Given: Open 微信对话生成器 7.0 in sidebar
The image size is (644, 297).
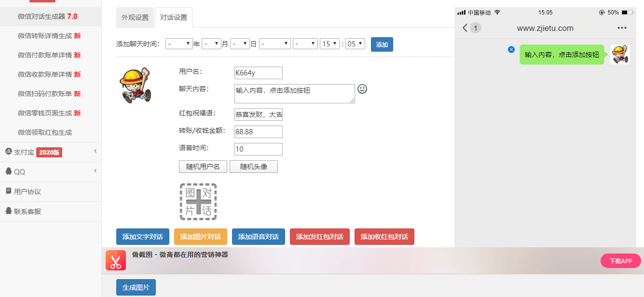Looking at the screenshot, I should point(51,16).
